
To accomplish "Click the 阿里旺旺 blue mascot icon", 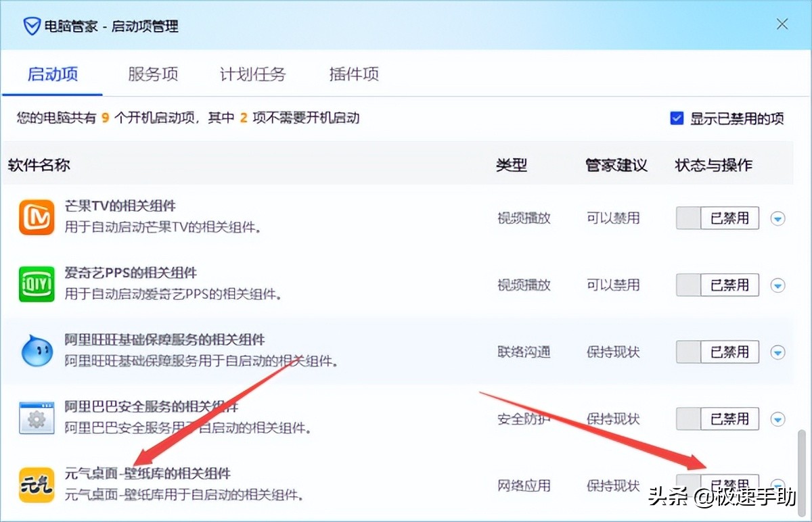I will coord(37,350).
